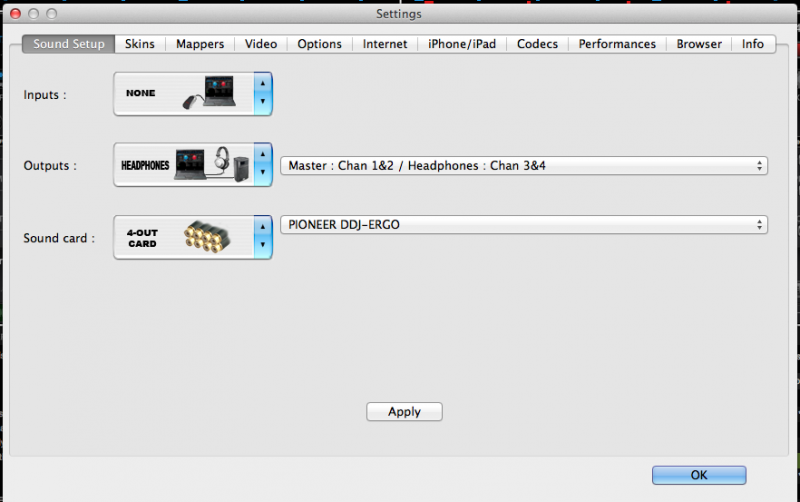The height and width of the screenshot is (502, 800).
Task: Open the Browser tab
Action: point(699,44)
